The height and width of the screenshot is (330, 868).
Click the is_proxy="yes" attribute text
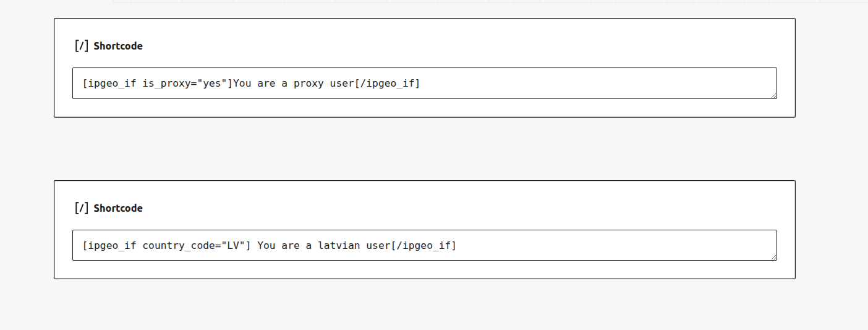(x=184, y=84)
